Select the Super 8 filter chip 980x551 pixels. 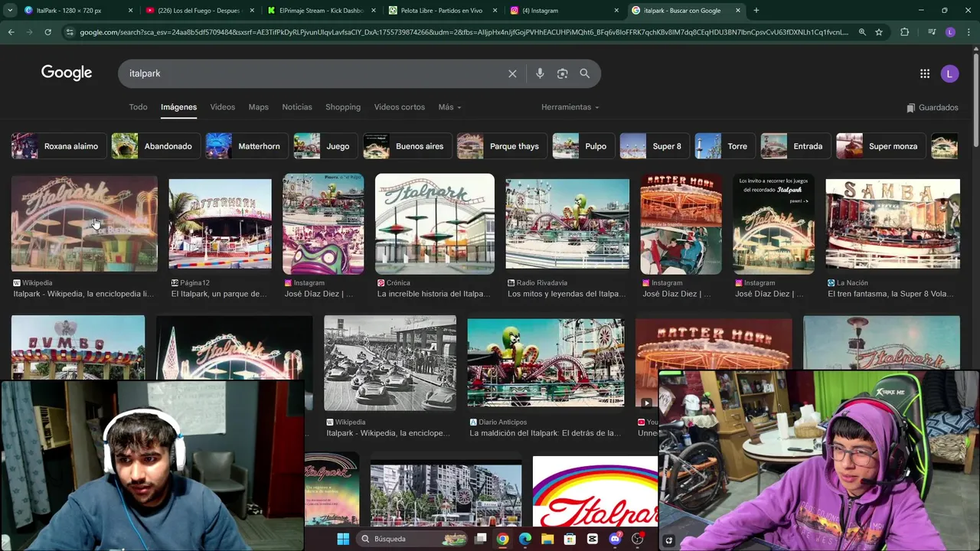[x=655, y=146]
